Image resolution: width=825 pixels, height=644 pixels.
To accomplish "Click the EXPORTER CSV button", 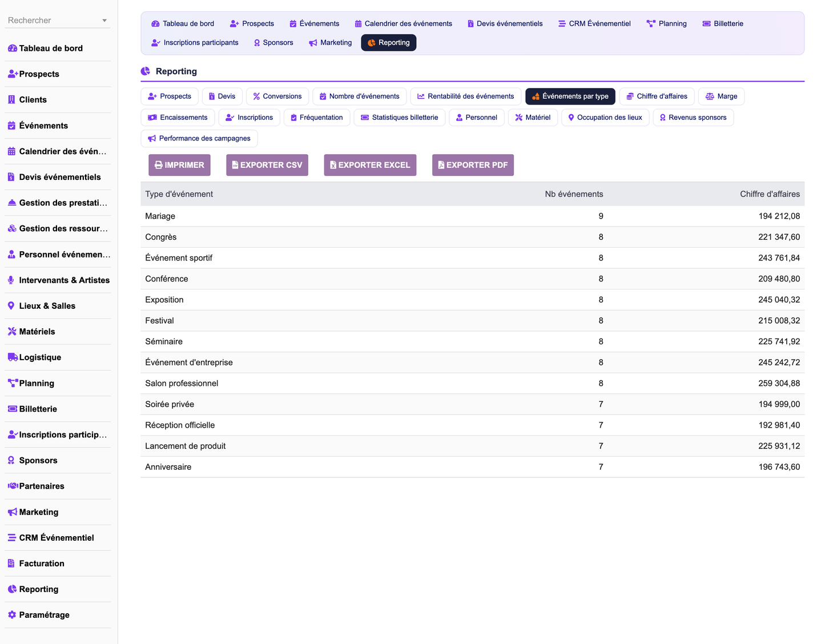I will (x=267, y=165).
